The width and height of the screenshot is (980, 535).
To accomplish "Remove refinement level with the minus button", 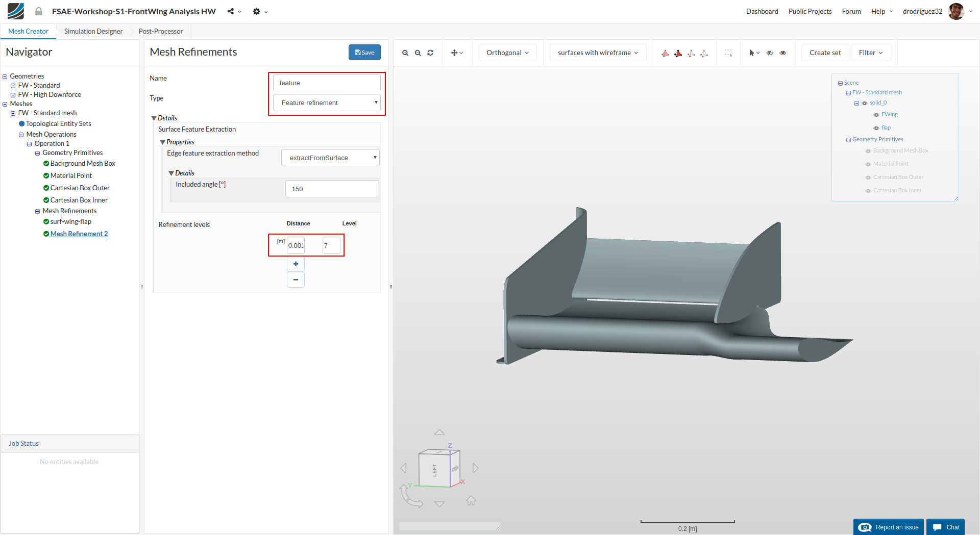I will (296, 280).
